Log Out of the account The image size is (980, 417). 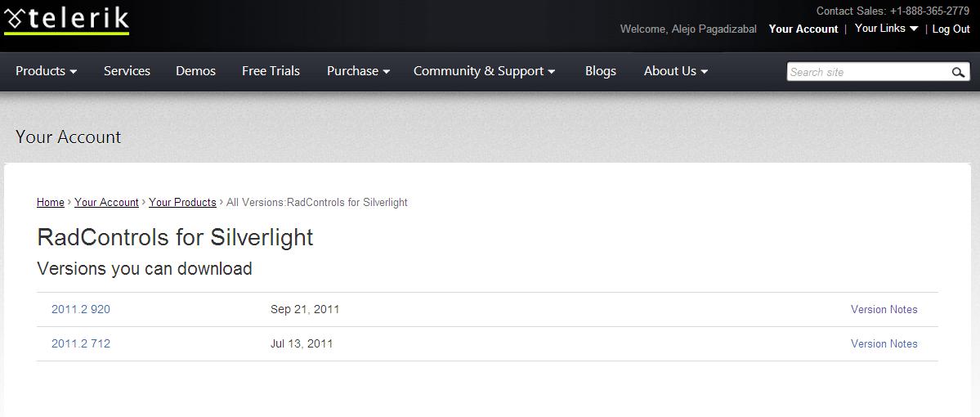[x=951, y=29]
